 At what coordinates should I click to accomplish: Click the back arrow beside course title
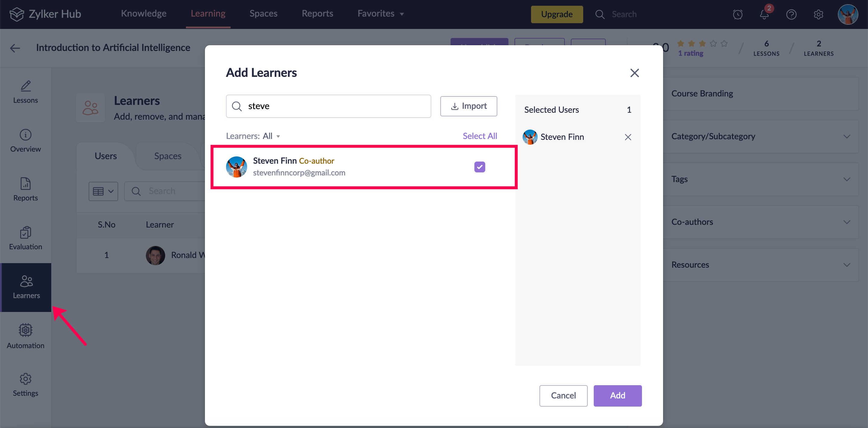15,48
